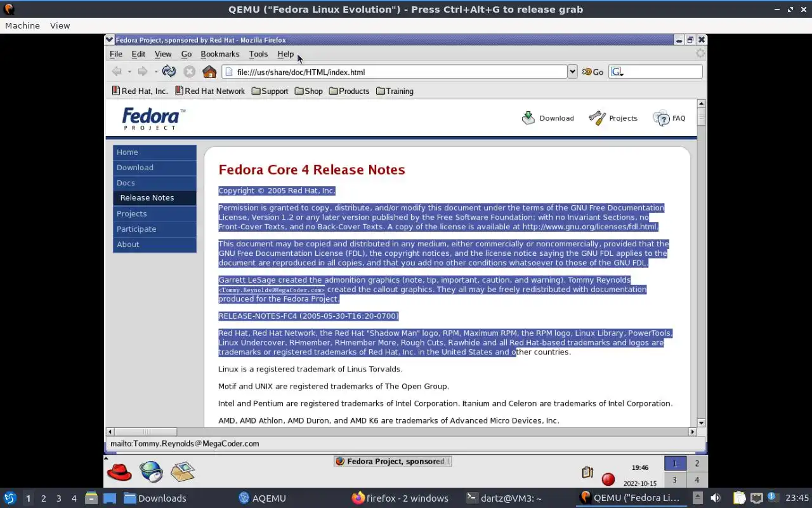The height and width of the screenshot is (508, 812).
Task: Open the Red Hat Network bookmark
Action: 210,91
